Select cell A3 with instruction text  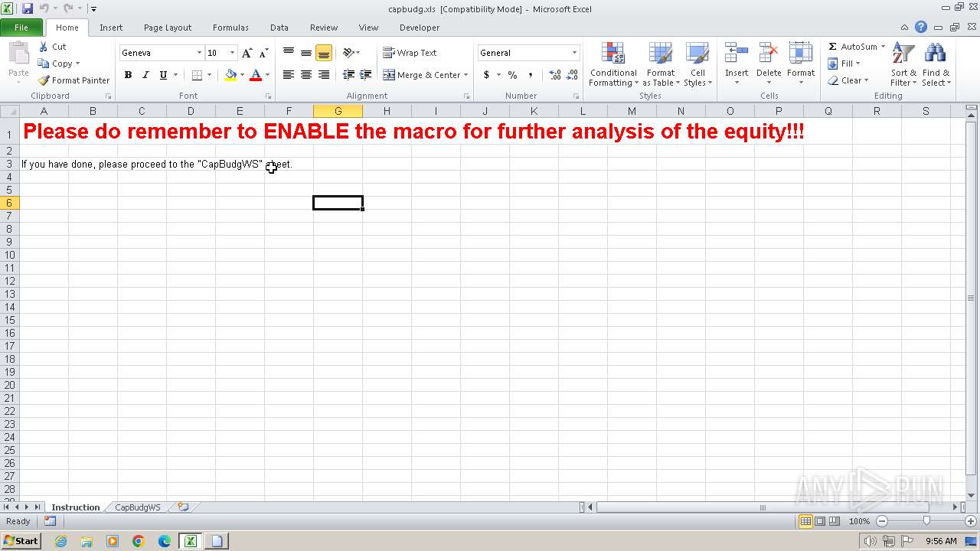44,164
